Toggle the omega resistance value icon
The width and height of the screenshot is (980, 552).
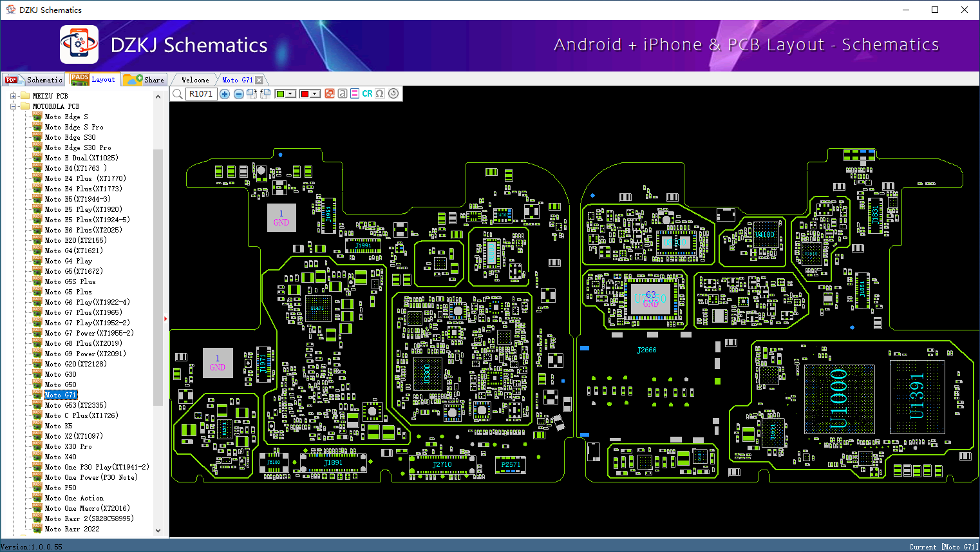click(380, 94)
